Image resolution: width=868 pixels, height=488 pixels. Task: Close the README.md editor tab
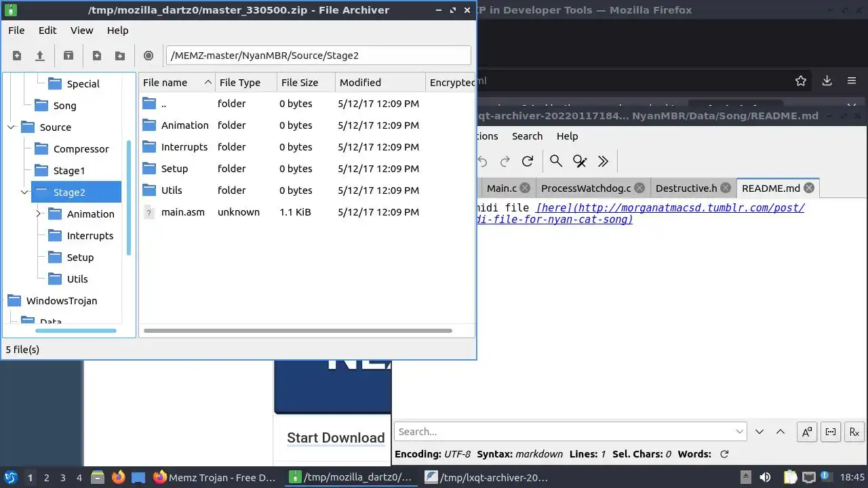pyautogui.click(x=809, y=188)
